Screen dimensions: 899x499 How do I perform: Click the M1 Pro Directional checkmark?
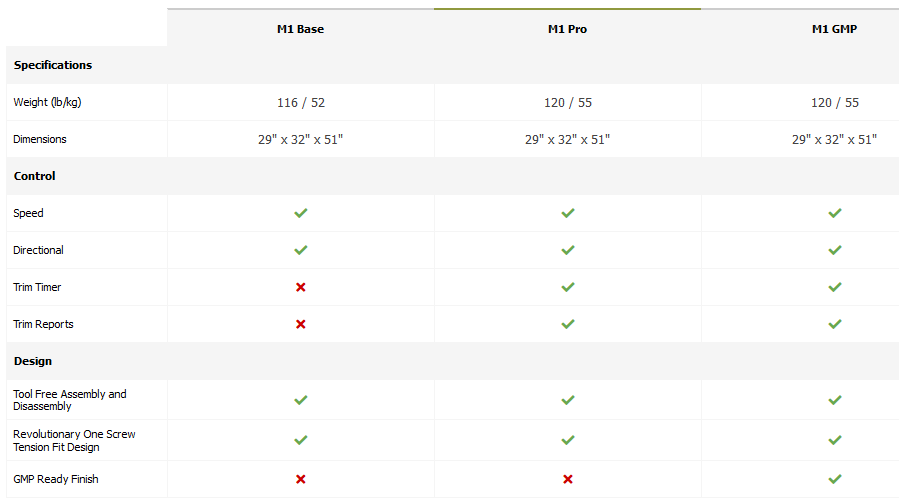568,250
